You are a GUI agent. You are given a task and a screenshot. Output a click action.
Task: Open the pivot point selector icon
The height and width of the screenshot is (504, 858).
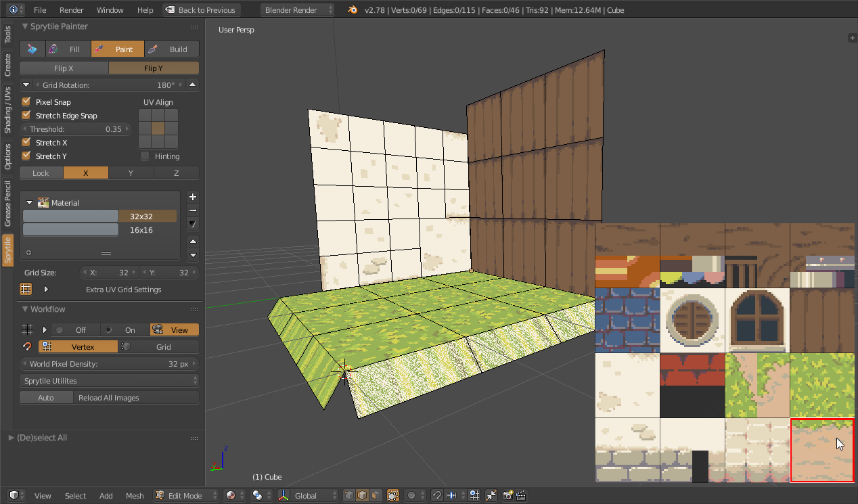(261, 495)
